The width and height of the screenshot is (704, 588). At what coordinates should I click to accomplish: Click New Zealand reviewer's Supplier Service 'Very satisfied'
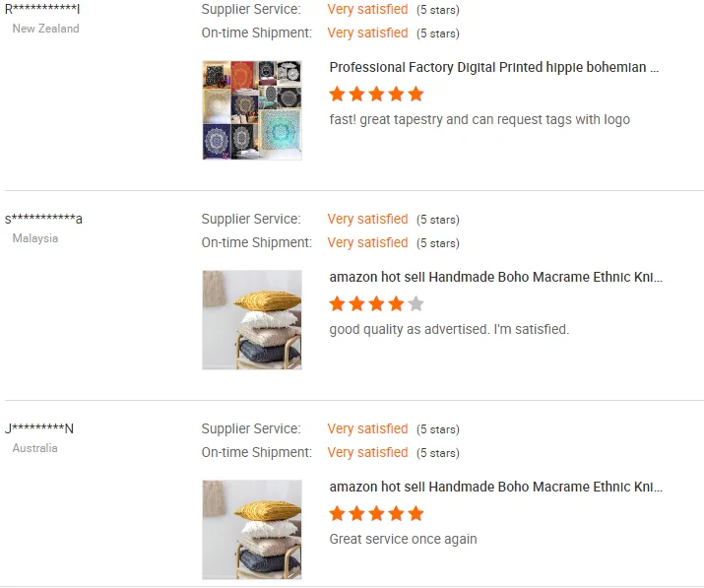367,10
